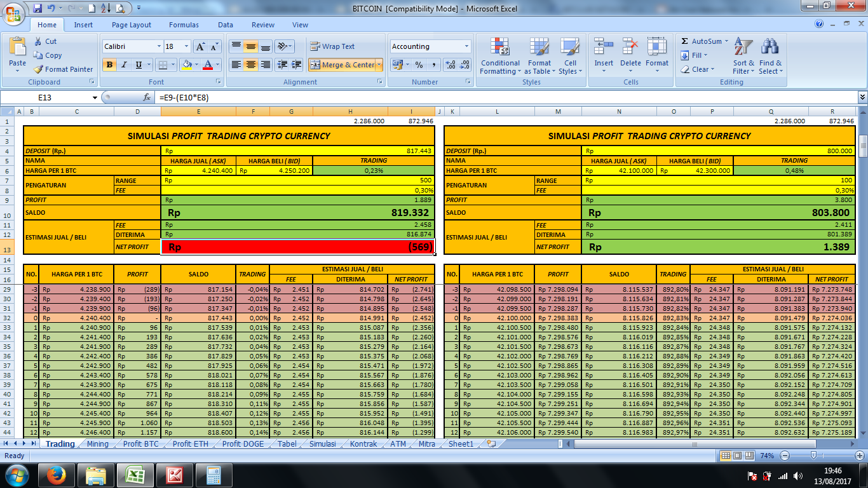
Task: Open Sort & Filter menu
Action: pyautogui.click(x=743, y=56)
